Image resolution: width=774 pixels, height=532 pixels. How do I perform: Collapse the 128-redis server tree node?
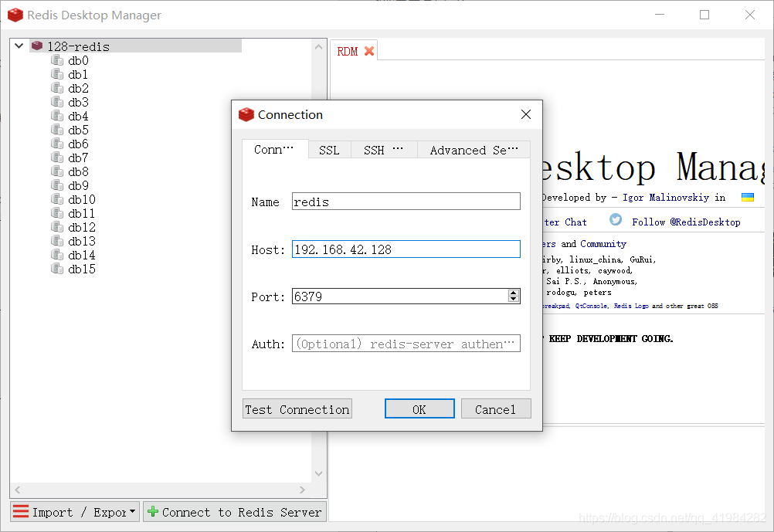19,46
